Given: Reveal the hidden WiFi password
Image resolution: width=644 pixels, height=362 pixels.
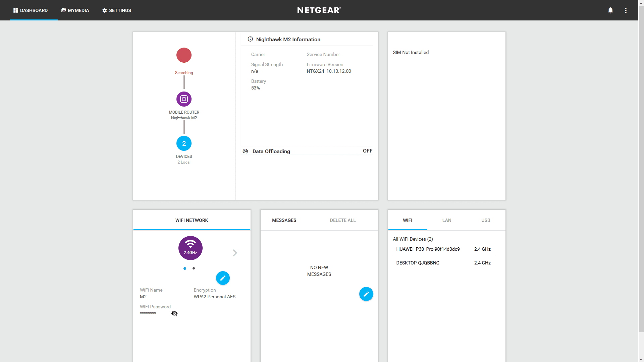Looking at the screenshot, I should [x=174, y=313].
